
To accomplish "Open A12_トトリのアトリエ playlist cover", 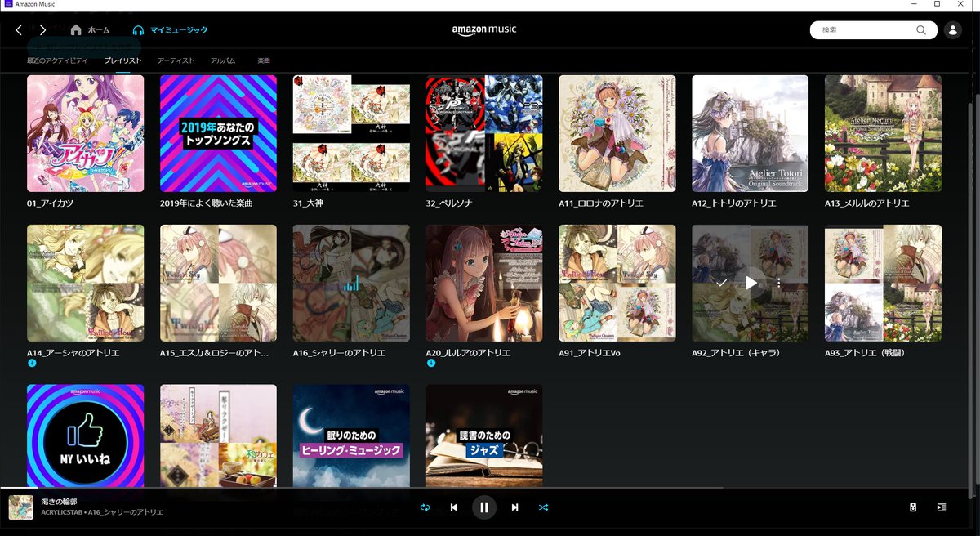I will click(x=751, y=133).
